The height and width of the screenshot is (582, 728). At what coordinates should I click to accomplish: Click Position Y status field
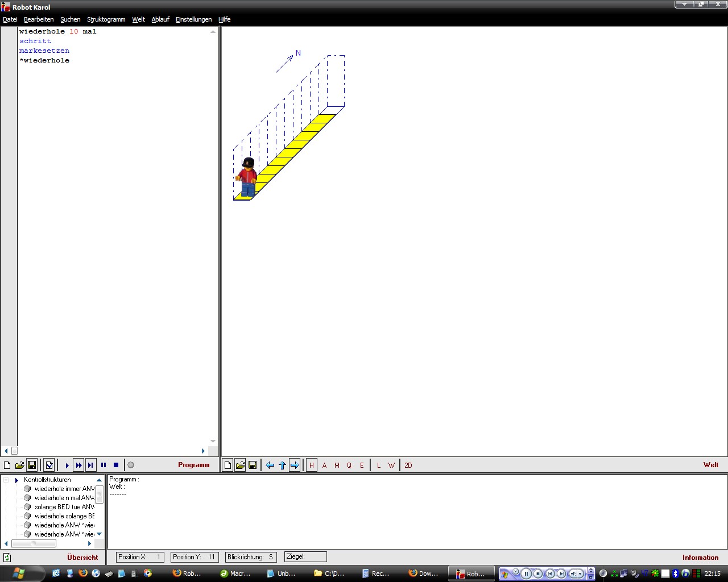coord(195,557)
